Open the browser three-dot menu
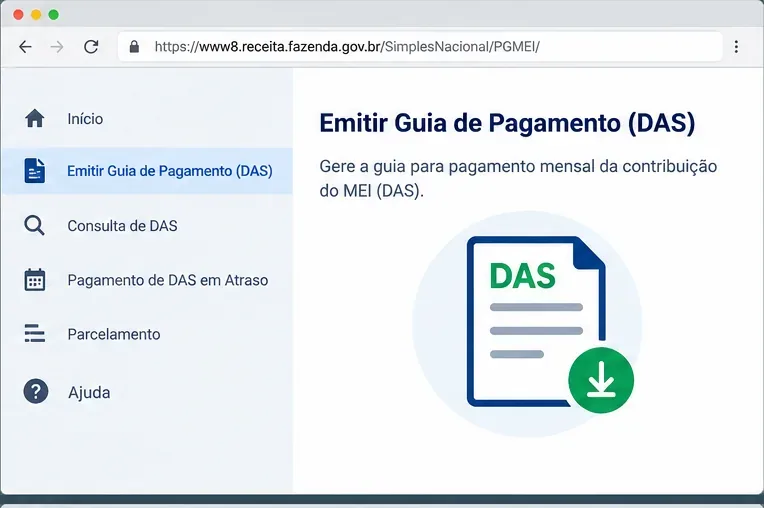The width and height of the screenshot is (764, 508). tap(736, 47)
